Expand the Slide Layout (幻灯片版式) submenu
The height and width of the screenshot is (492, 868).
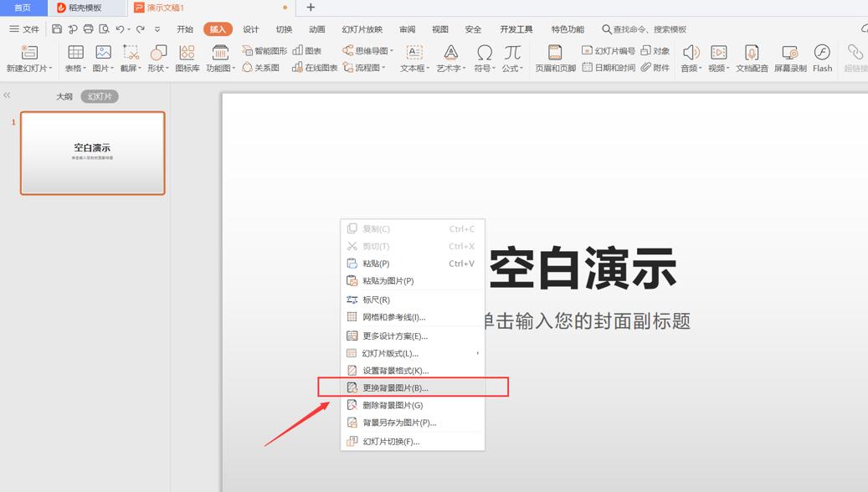click(413, 353)
